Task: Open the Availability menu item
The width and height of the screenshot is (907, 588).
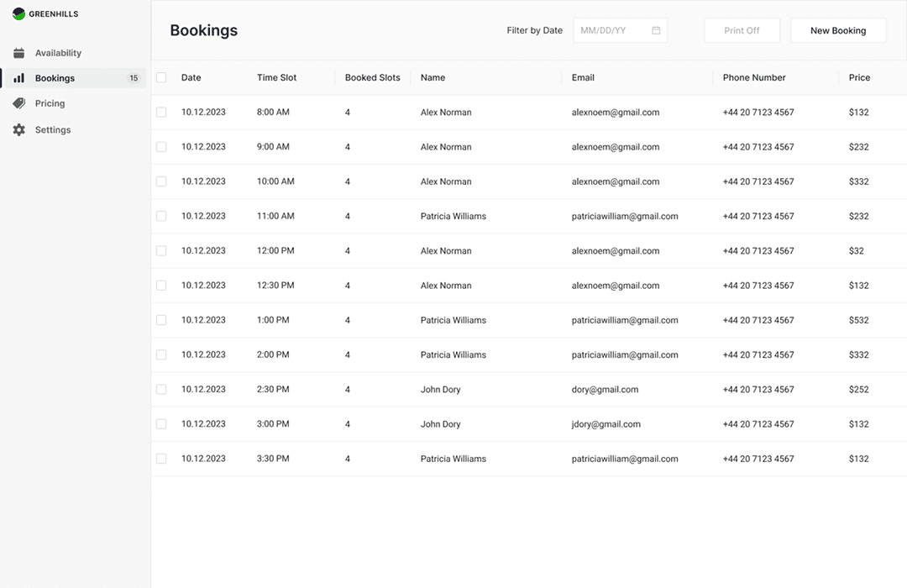Action: (58, 53)
